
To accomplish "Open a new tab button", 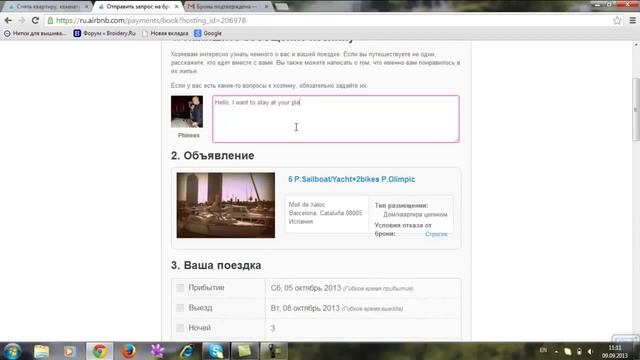I will 282,7.
